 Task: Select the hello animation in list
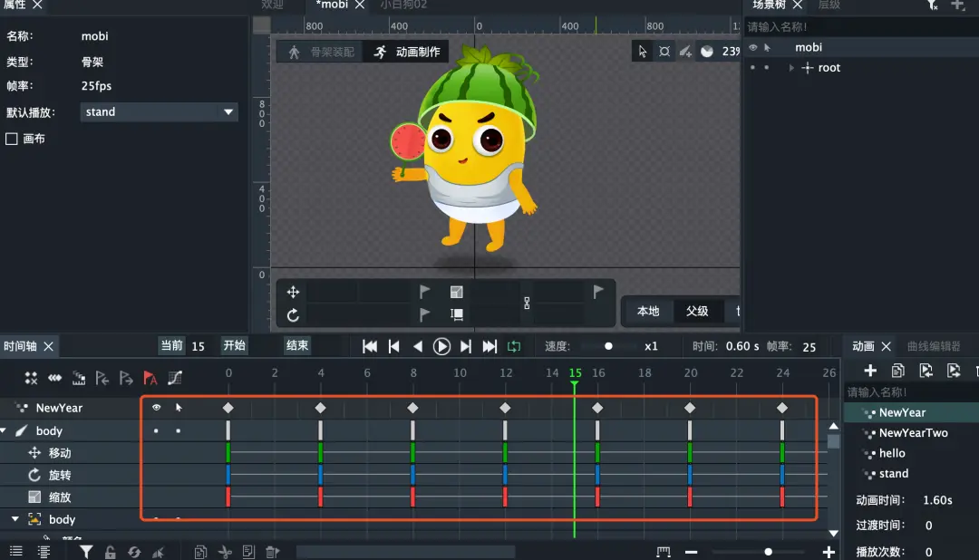892,453
